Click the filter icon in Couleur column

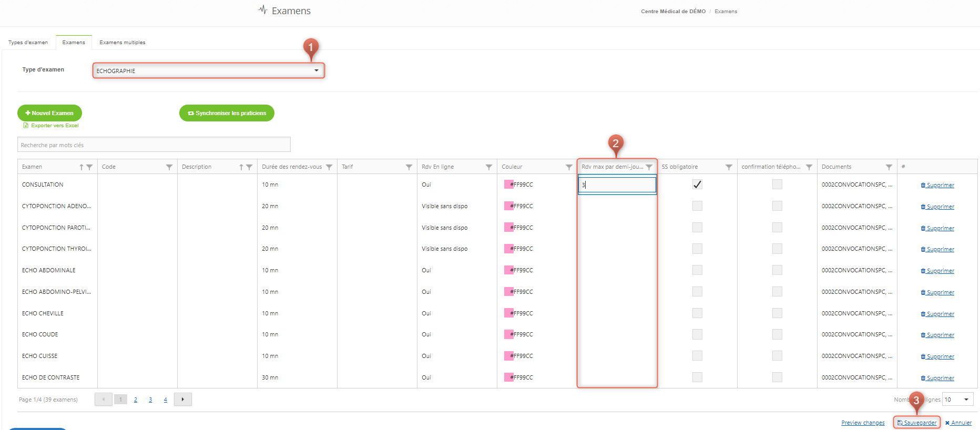pos(569,167)
